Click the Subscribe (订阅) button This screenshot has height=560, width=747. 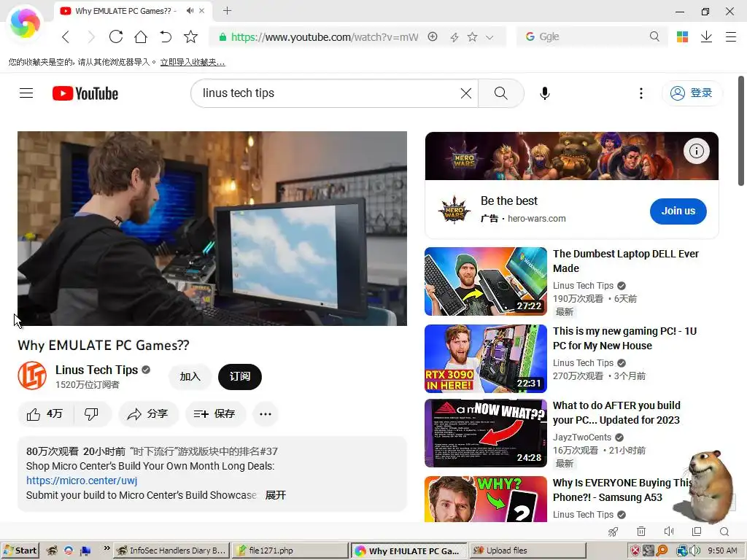[x=239, y=377]
